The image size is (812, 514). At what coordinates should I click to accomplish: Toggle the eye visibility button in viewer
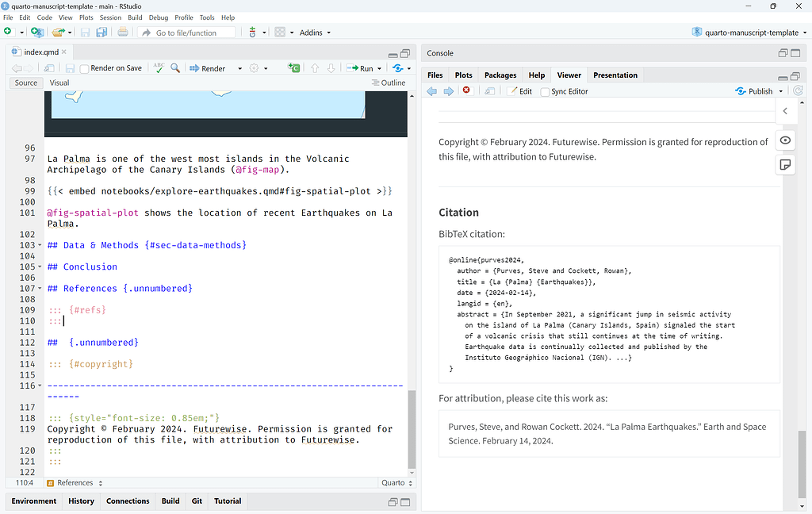tap(785, 140)
